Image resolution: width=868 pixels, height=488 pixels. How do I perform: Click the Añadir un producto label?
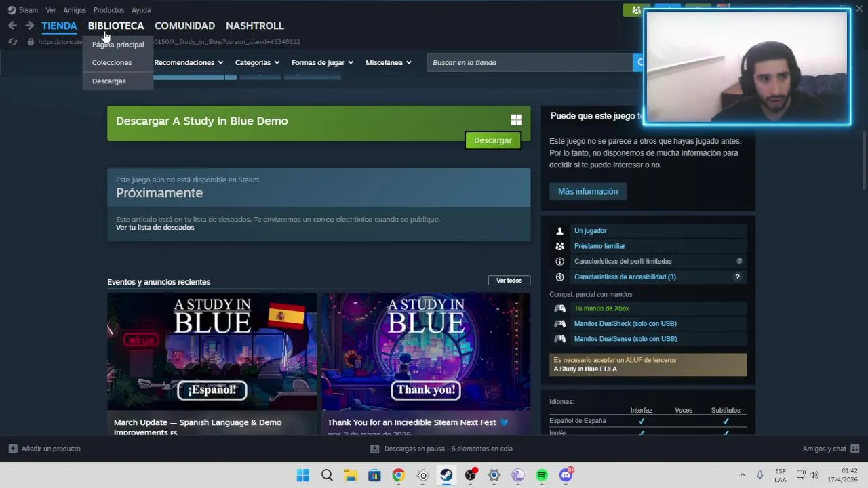pyautogui.click(x=51, y=449)
